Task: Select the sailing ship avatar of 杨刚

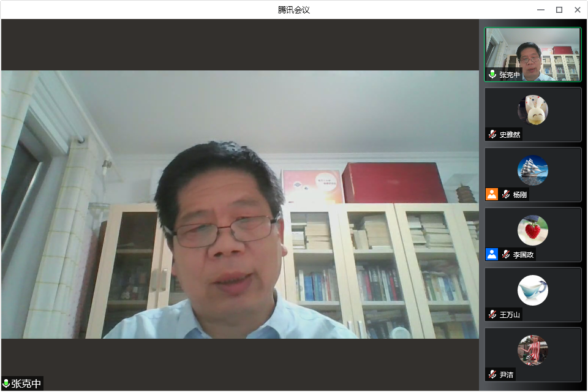Action: click(533, 170)
